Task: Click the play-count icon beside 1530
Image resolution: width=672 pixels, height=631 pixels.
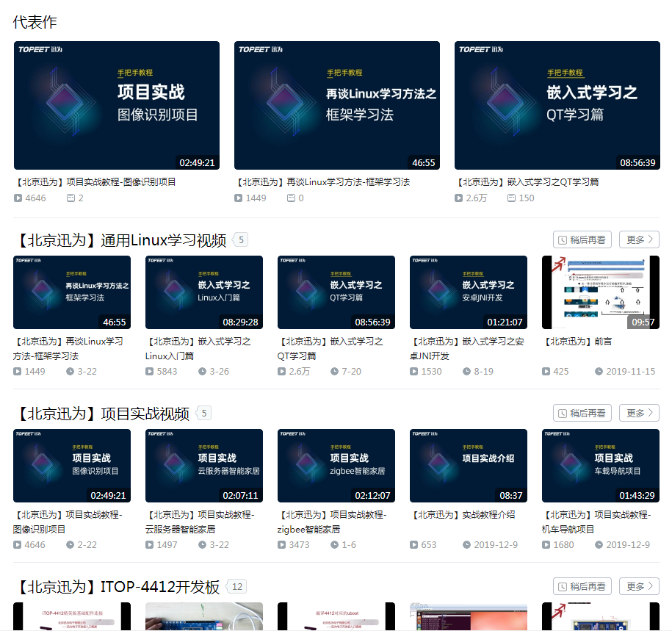Action: pos(413,371)
